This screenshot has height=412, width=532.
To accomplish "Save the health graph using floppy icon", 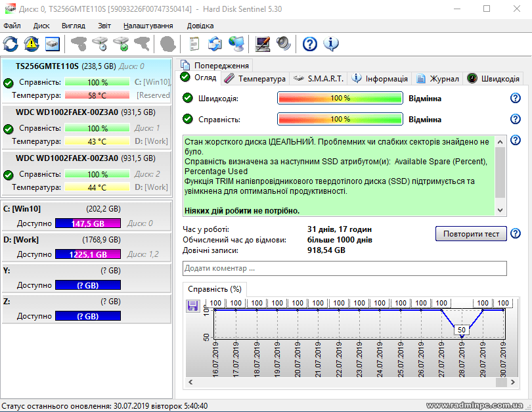I will (194, 306).
